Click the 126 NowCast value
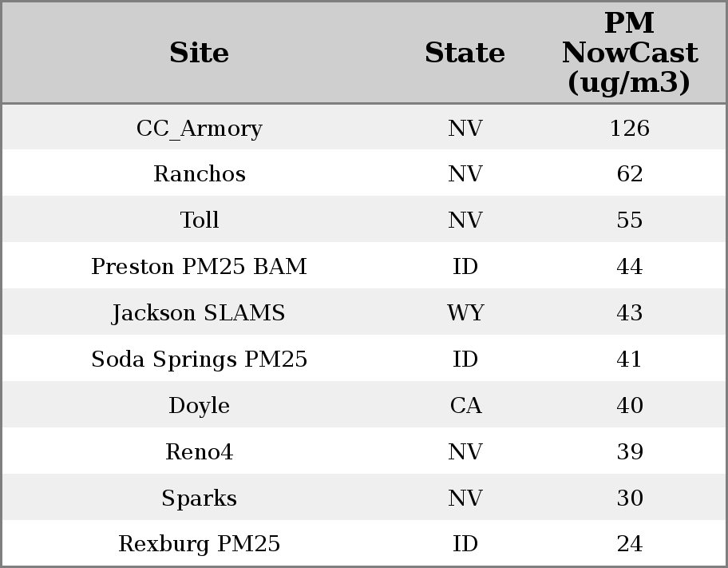Screen dimensions: 728x568 (629, 128)
